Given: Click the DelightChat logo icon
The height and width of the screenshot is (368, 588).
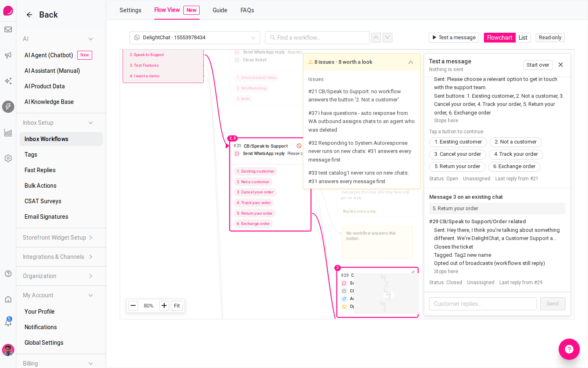Looking at the screenshot, I should click(8, 11).
